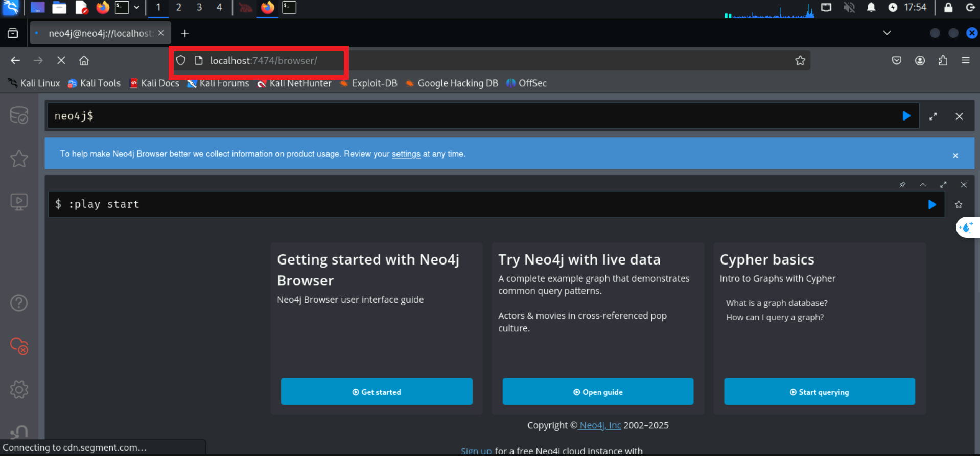The width and height of the screenshot is (980, 456).
Task: Open the Browser Settings gear icon
Action: tap(19, 390)
